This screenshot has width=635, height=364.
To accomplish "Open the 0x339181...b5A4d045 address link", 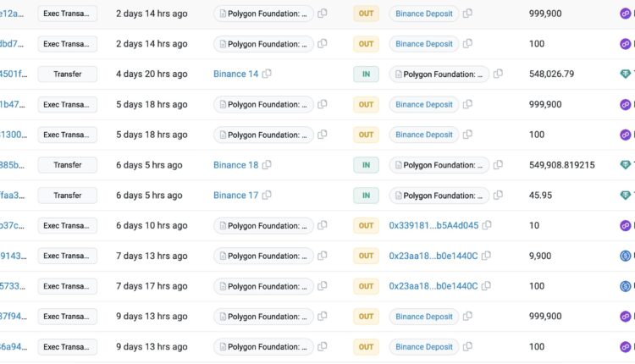I will pos(433,226).
